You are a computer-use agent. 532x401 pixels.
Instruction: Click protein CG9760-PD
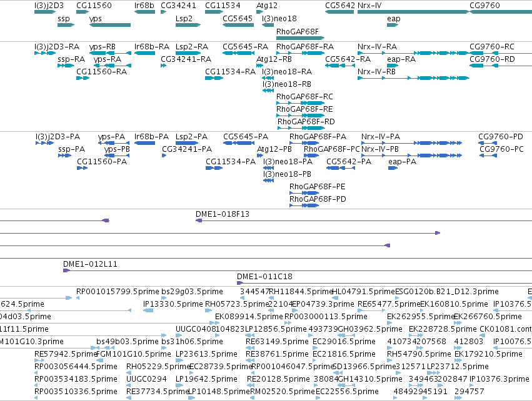click(501, 137)
